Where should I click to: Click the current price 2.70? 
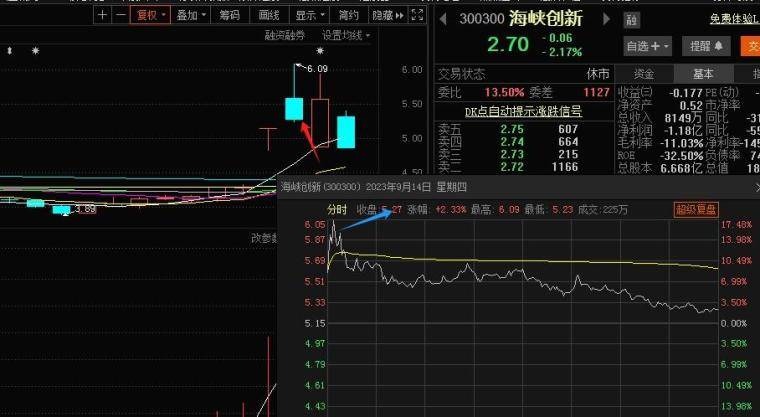508,45
